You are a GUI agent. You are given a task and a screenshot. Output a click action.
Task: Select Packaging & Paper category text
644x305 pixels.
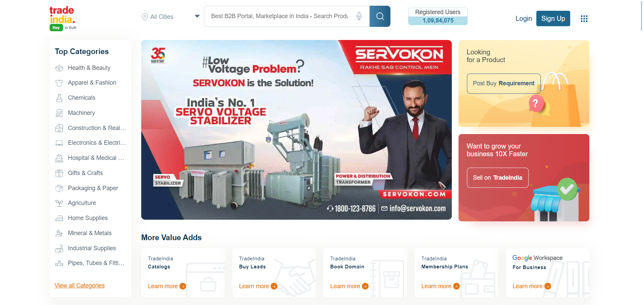(x=93, y=188)
